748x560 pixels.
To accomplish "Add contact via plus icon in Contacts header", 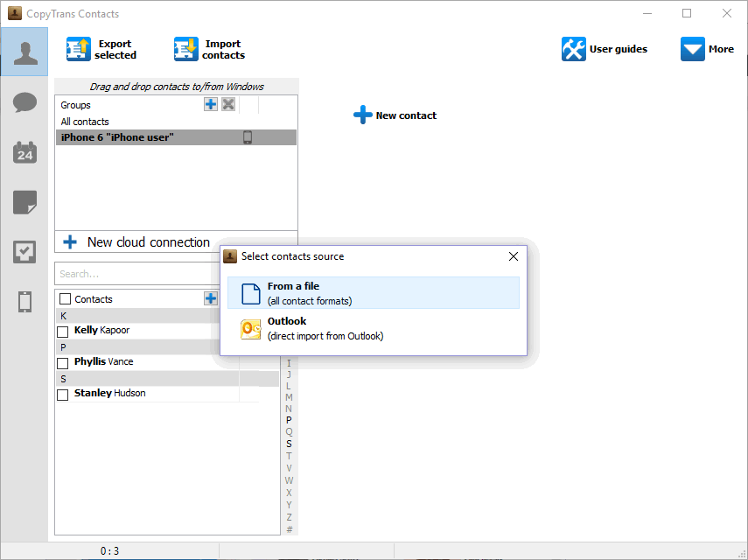I will [x=210, y=298].
